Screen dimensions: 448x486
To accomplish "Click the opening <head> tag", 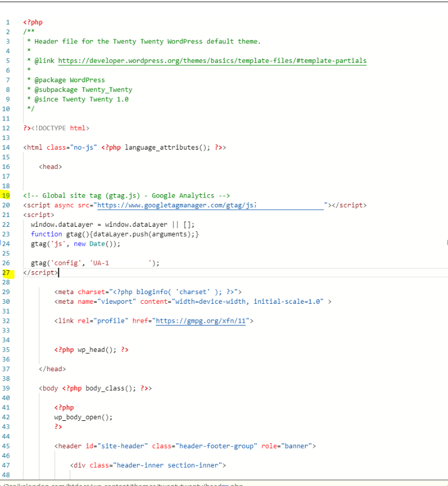I will [50, 167].
